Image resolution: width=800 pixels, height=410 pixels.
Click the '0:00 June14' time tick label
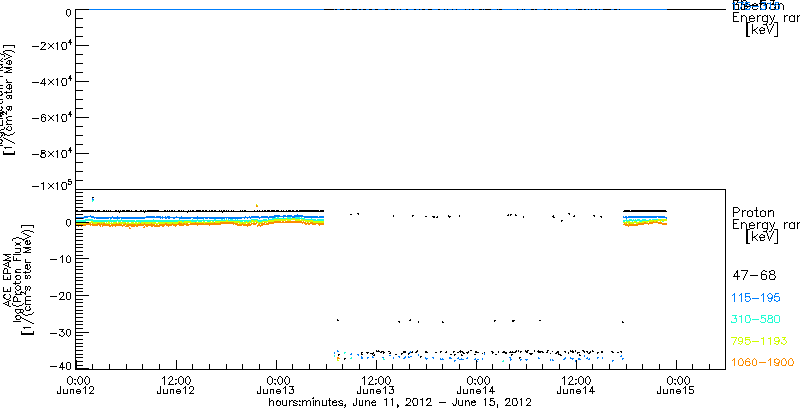point(476,384)
